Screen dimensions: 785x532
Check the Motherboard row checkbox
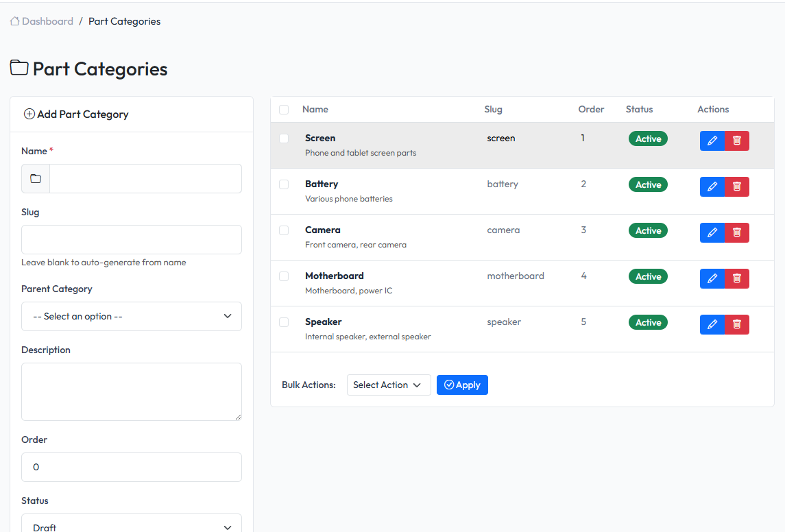click(284, 276)
